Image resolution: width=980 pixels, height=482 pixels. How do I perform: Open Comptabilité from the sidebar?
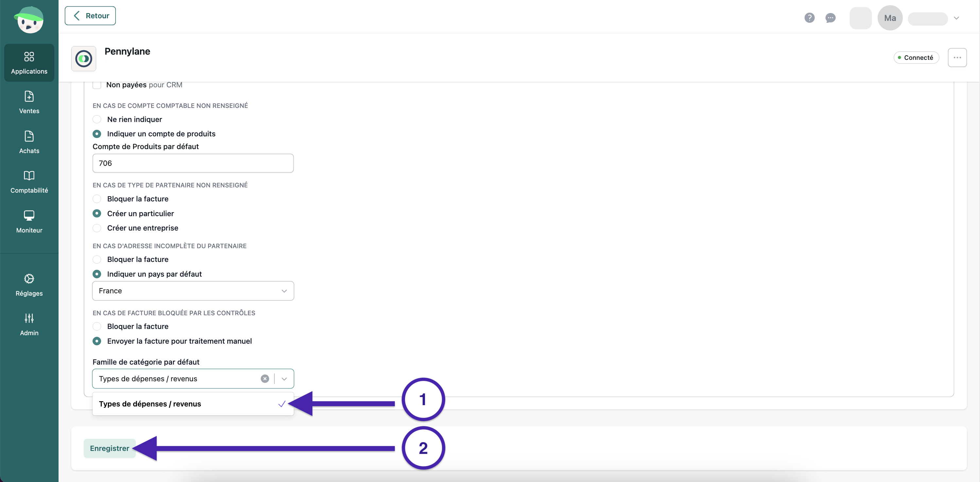pyautogui.click(x=29, y=182)
